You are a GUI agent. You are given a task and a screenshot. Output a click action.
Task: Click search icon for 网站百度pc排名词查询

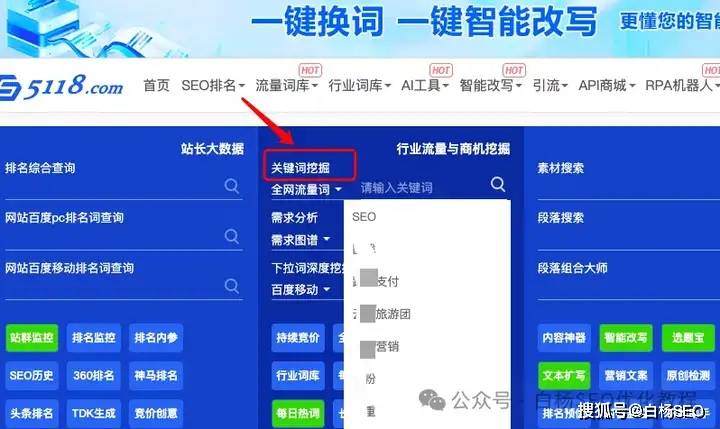point(231,236)
